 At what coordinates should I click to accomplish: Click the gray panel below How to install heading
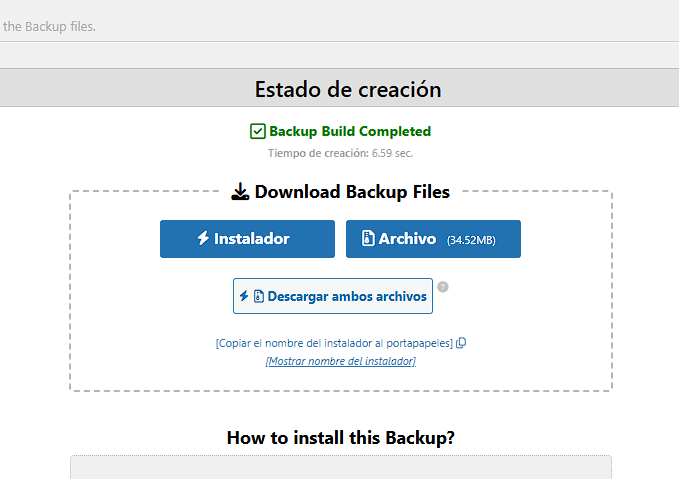(x=340, y=468)
